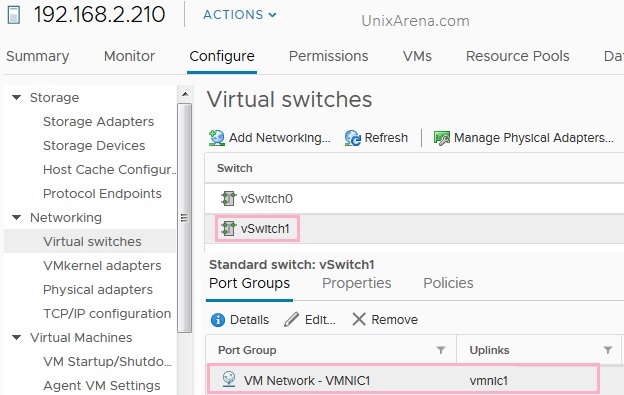Click Add Networking... label
The height and width of the screenshot is (395, 624).
point(280,138)
